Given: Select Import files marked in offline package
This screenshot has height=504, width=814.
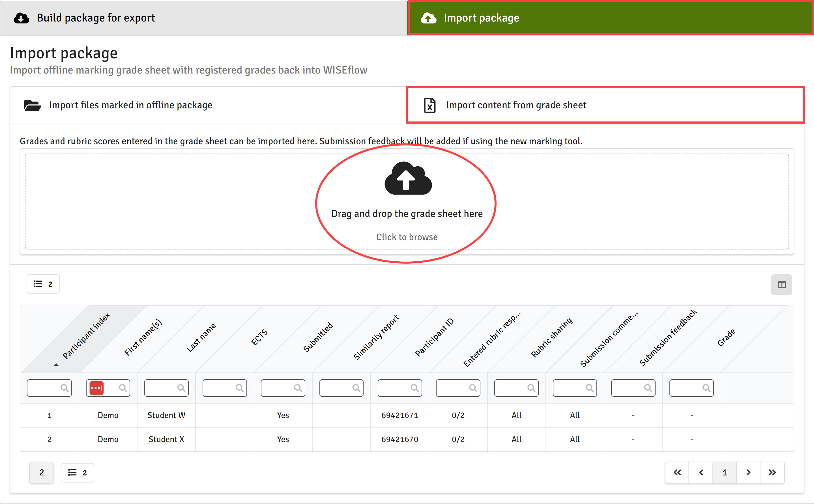Looking at the screenshot, I should [x=208, y=105].
